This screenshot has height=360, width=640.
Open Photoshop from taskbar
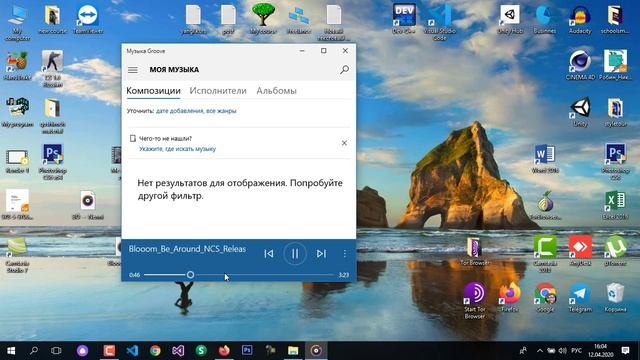tap(247, 351)
